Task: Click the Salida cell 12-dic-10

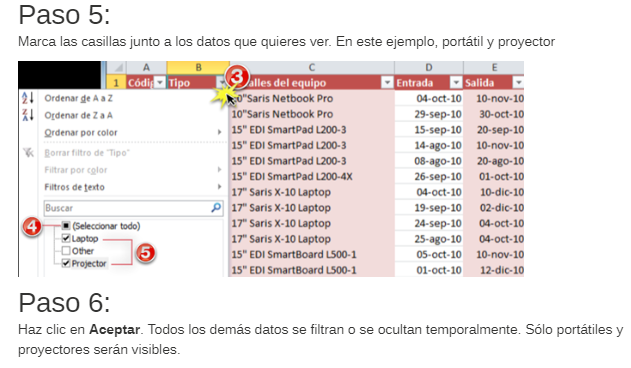Action: coord(494,270)
